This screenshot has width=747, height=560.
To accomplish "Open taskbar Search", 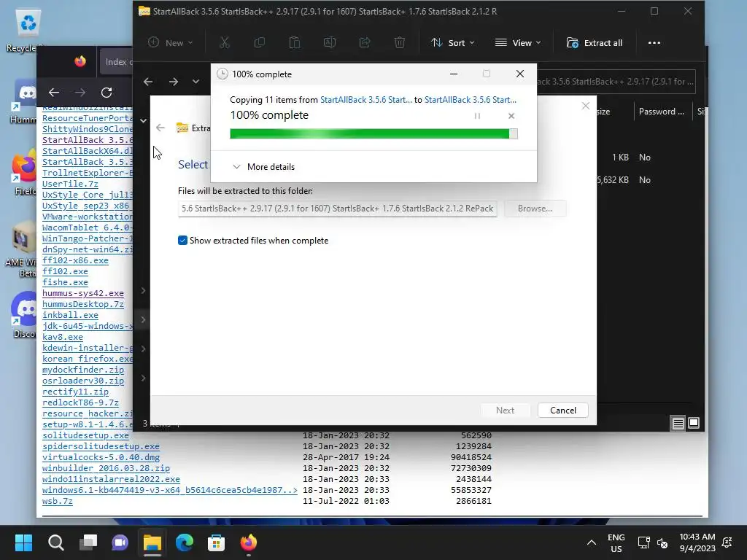I will (x=55, y=542).
